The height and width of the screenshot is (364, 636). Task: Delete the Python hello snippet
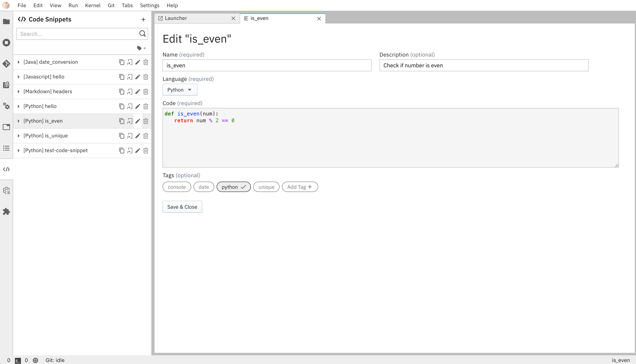click(146, 106)
